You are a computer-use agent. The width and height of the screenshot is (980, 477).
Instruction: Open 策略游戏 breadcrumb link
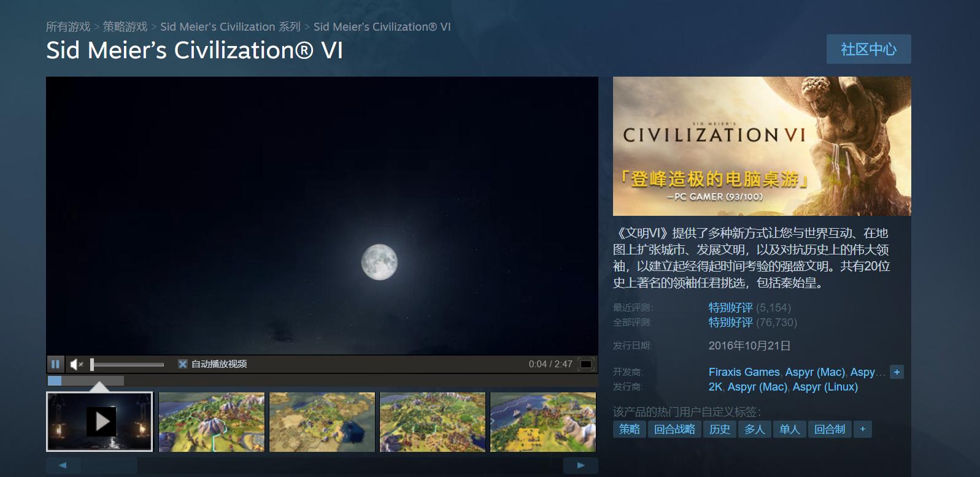point(125,27)
